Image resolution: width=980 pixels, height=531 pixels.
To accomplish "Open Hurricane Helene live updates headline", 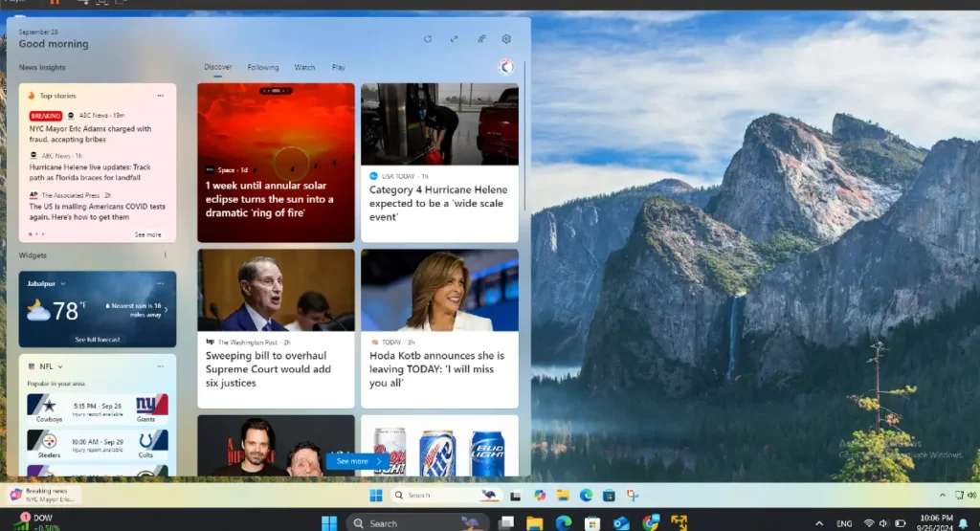I will pyautogui.click(x=90, y=172).
